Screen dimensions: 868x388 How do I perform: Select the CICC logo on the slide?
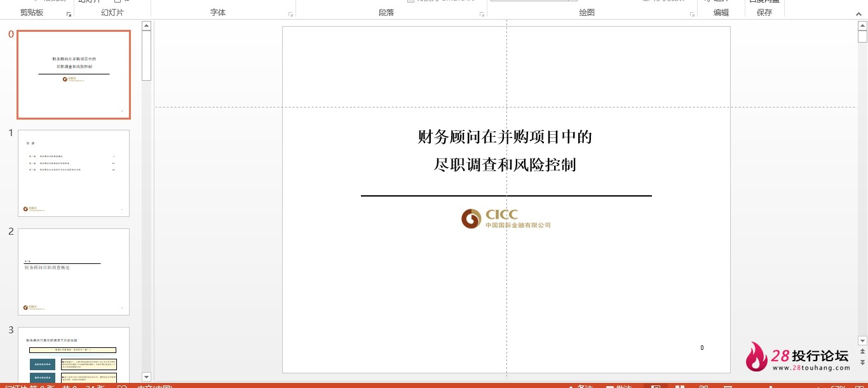506,218
